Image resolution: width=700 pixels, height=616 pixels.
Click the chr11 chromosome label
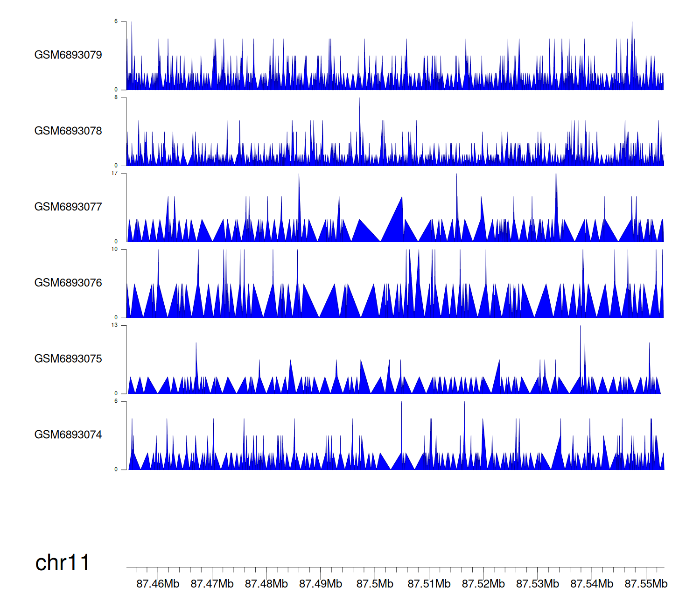point(62,563)
